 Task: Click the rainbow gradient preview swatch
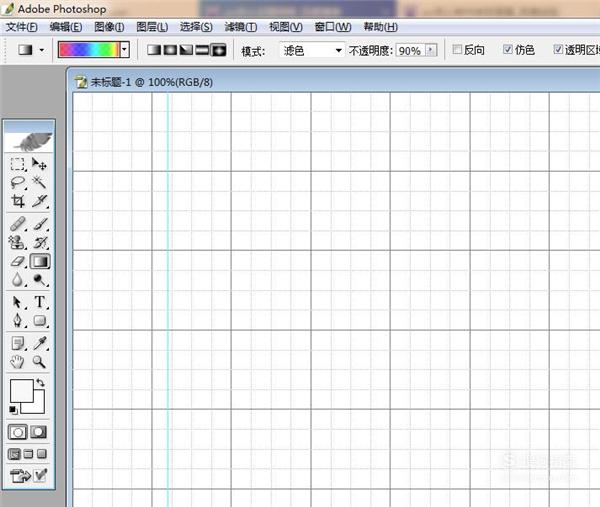click(x=88, y=49)
